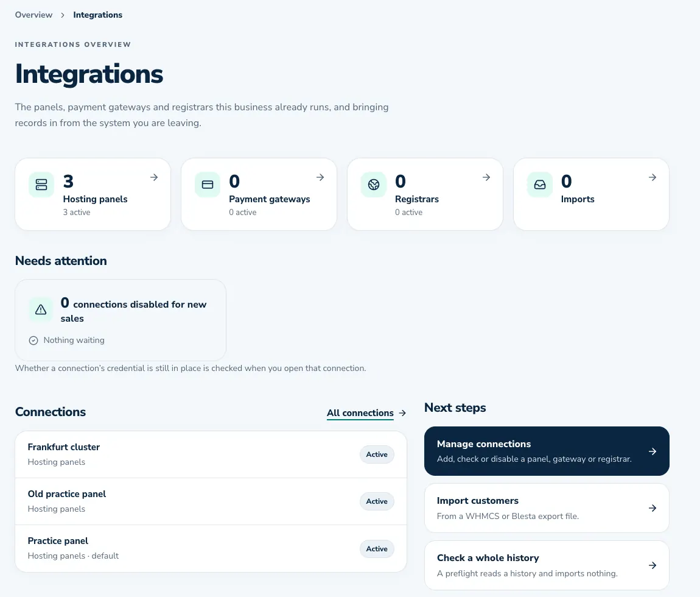This screenshot has height=597, width=700.
Task: Open the Practice panel connection row
Action: click(x=211, y=548)
